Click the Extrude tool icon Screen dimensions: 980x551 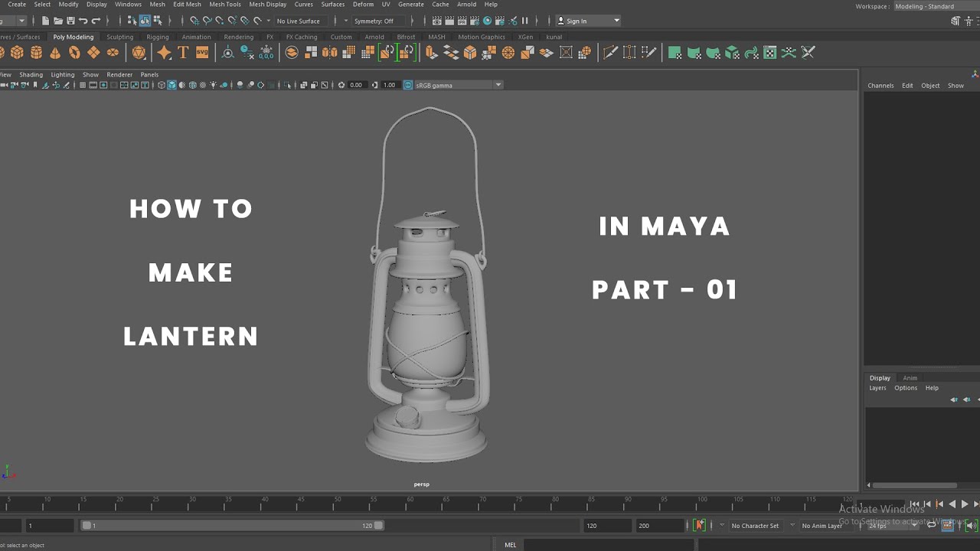(432, 52)
